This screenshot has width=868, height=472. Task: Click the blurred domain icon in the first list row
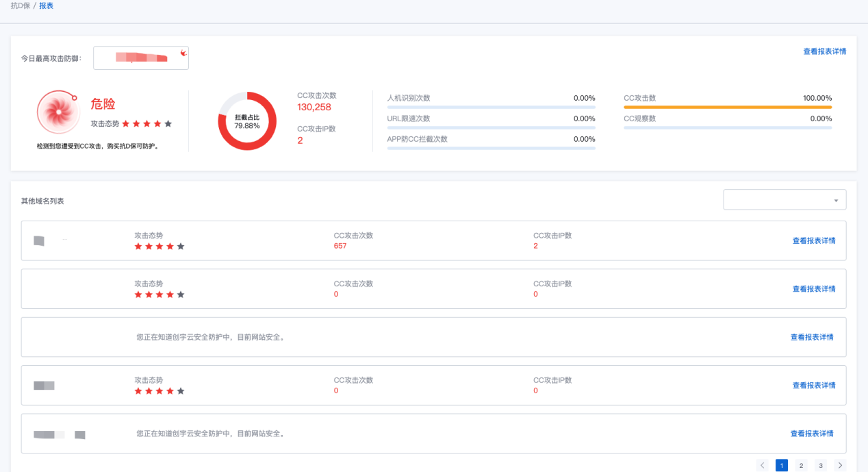click(39, 240)
